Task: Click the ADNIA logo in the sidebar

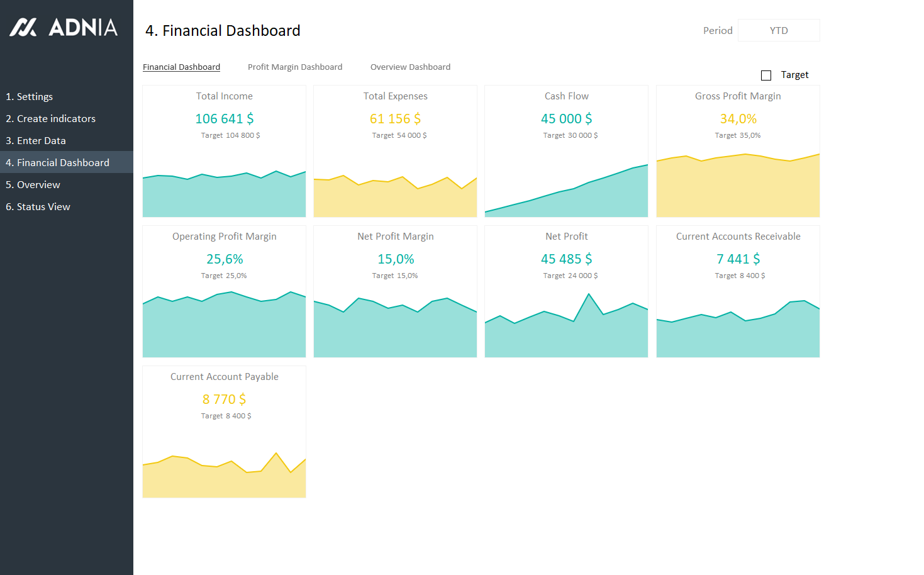Action: point(64,27)
